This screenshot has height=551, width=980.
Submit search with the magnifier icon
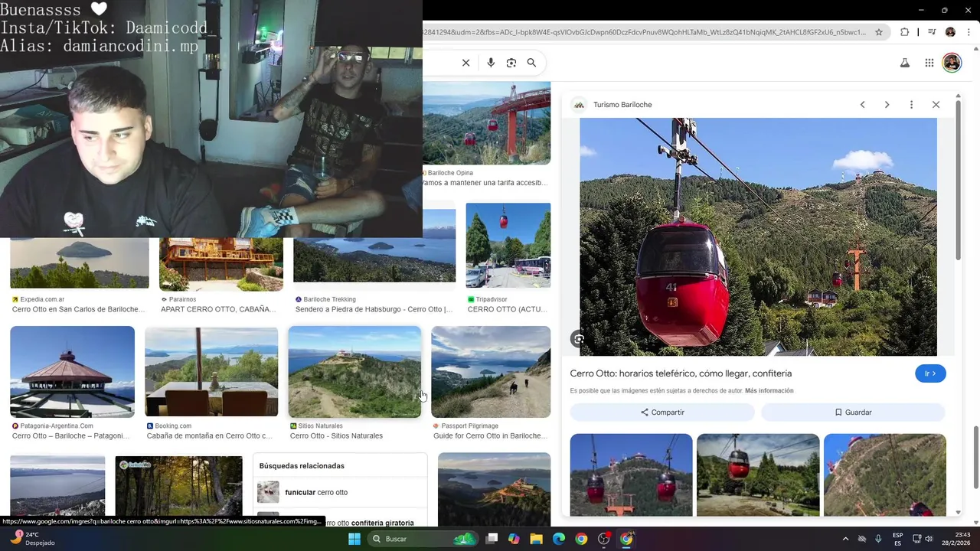(531, 63)
